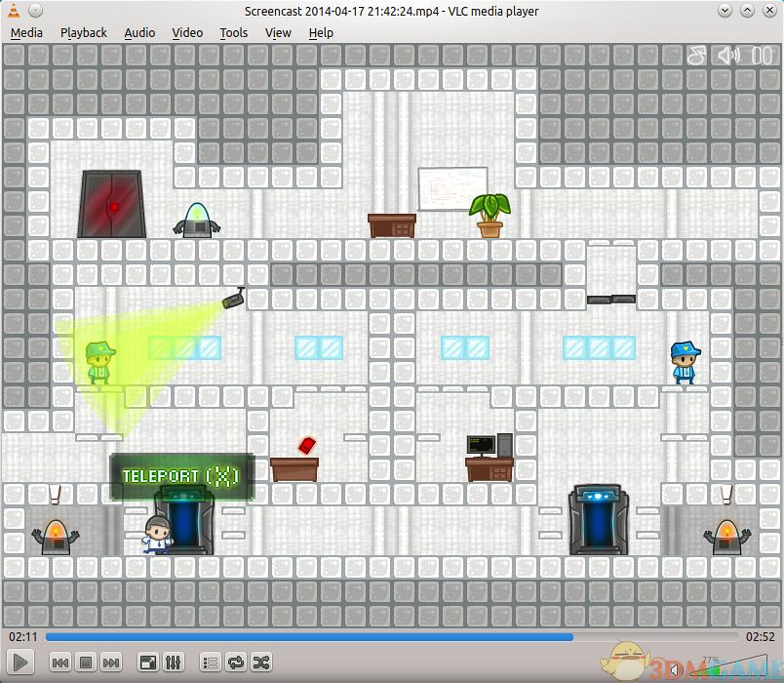Viewport: 784px width, 683px height.
Task: Open the Tools menu
Action: pos(233,32)
